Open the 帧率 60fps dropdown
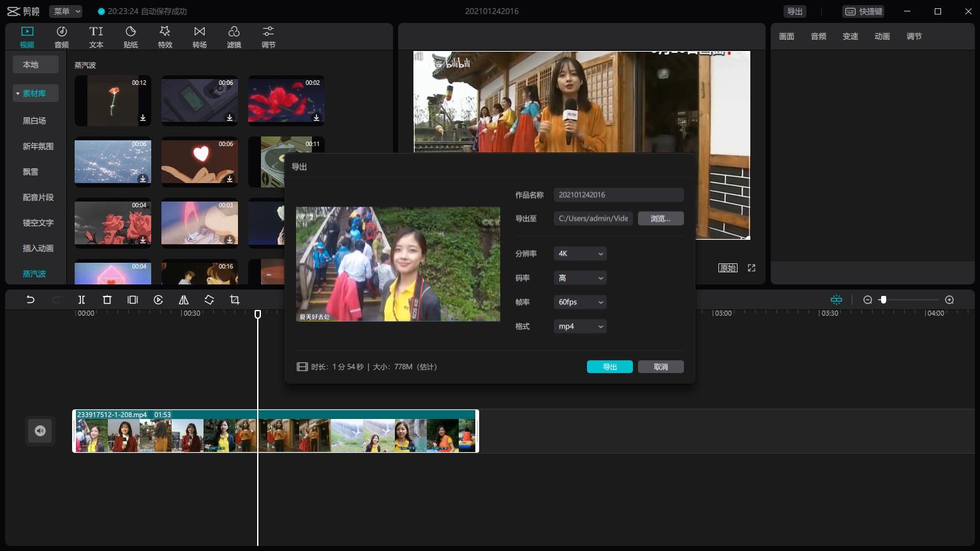980x551 pixels. click(x=580, y=302)
